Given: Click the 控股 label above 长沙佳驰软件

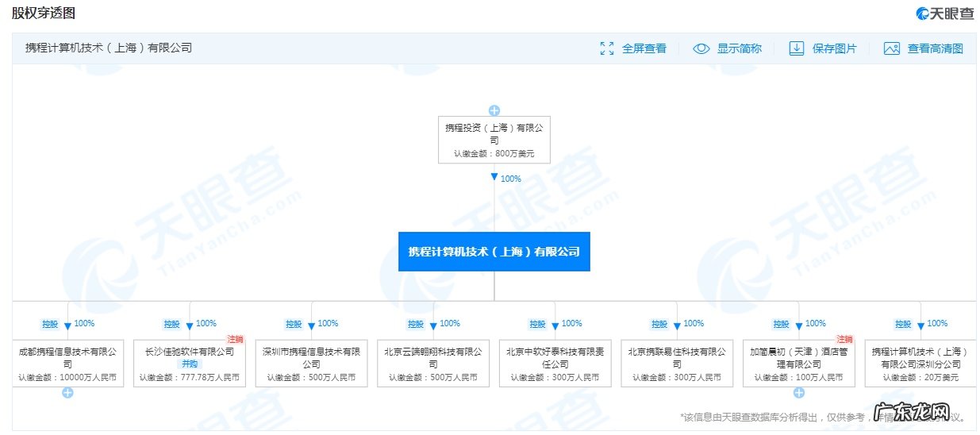Looking at the screenshot, I should pos(172,324).
